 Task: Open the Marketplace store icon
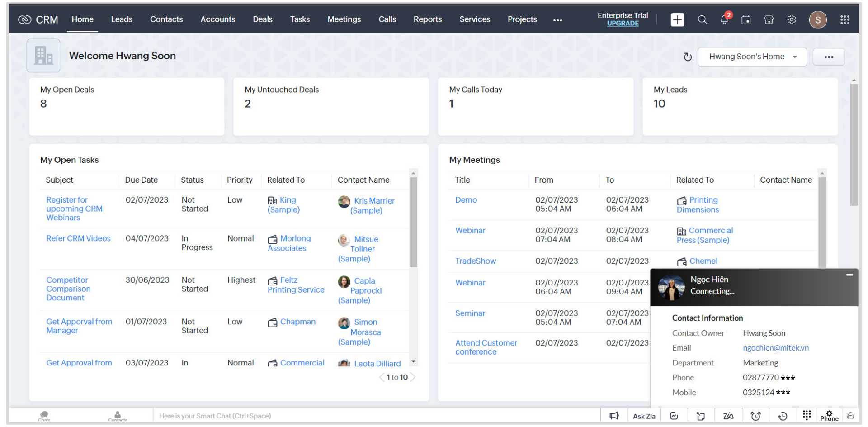coord(769,20)
